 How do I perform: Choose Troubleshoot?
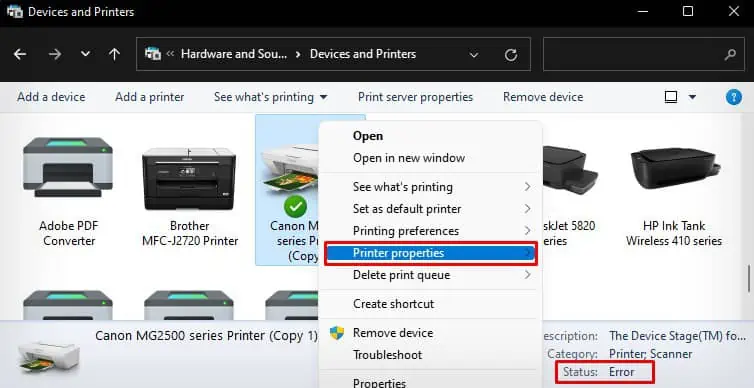point(387,355)
